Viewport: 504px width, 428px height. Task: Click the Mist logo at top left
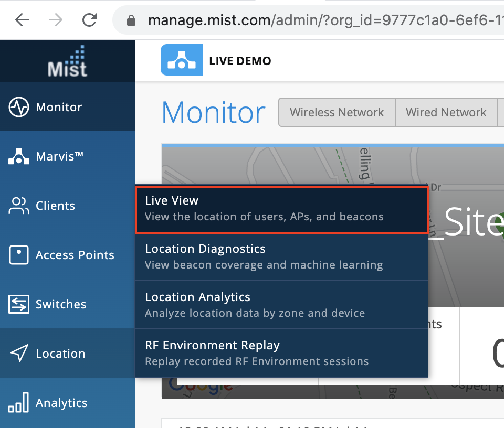click(67, 61)
